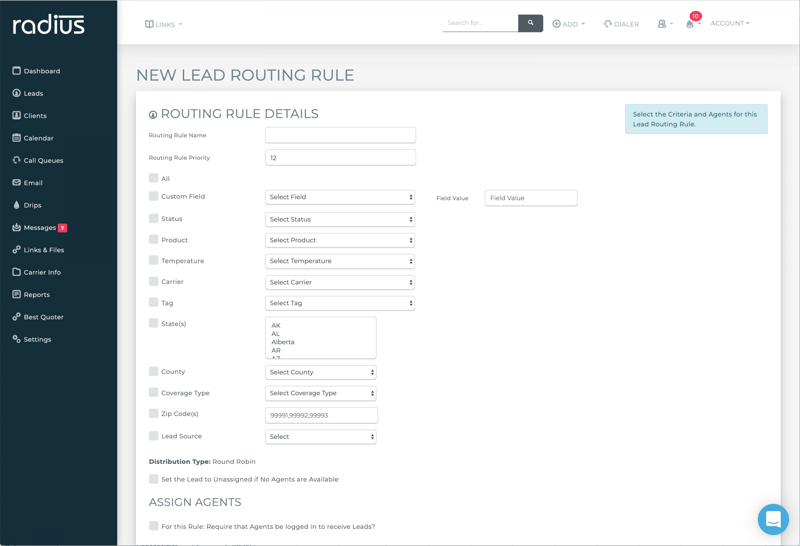This screenshot has width=800, height=546.
Task: Go to Call Queues in sidebar
Action: point(43,160)
